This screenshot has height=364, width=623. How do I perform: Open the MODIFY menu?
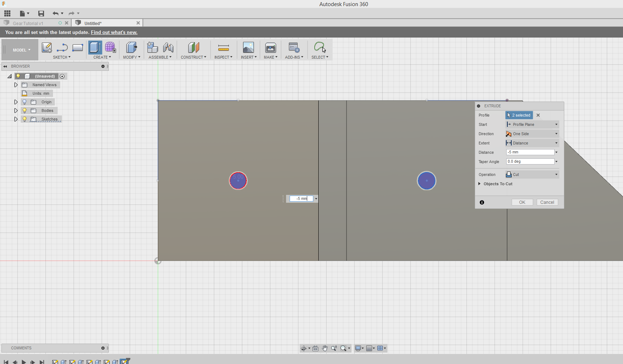tap(131, 57)
